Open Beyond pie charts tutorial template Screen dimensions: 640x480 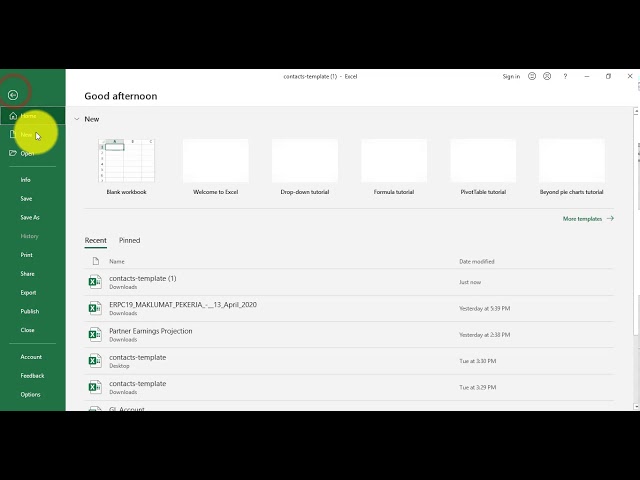[x=571, y=167]
